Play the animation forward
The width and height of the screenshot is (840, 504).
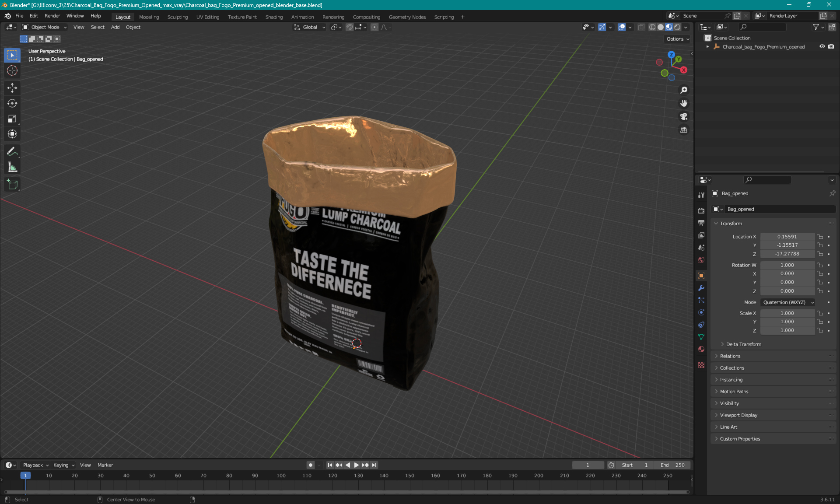pos(356,465)
